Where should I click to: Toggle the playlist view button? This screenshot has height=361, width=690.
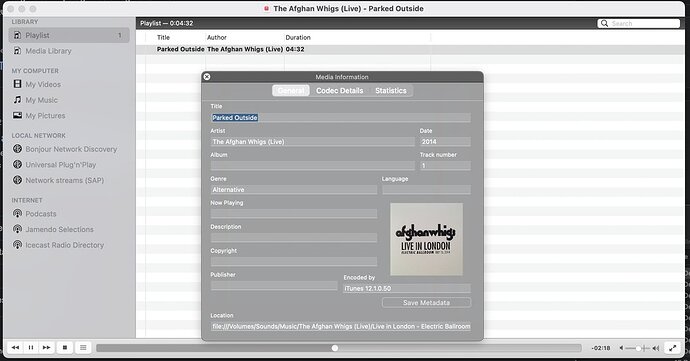83,348
